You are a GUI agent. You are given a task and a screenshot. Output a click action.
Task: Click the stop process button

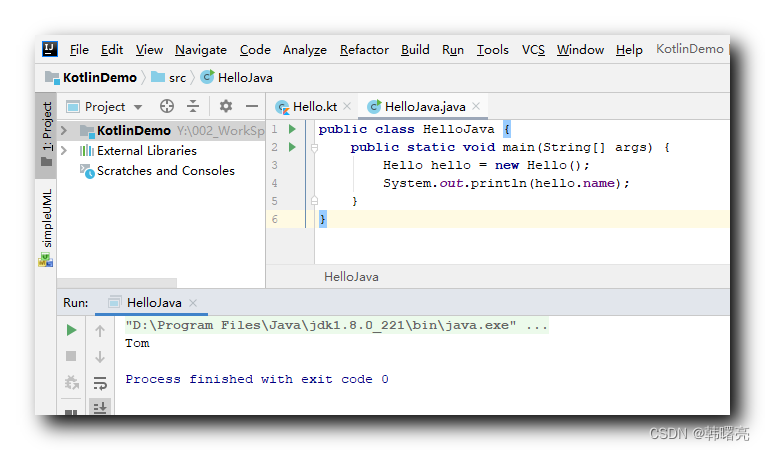[71, 356]
